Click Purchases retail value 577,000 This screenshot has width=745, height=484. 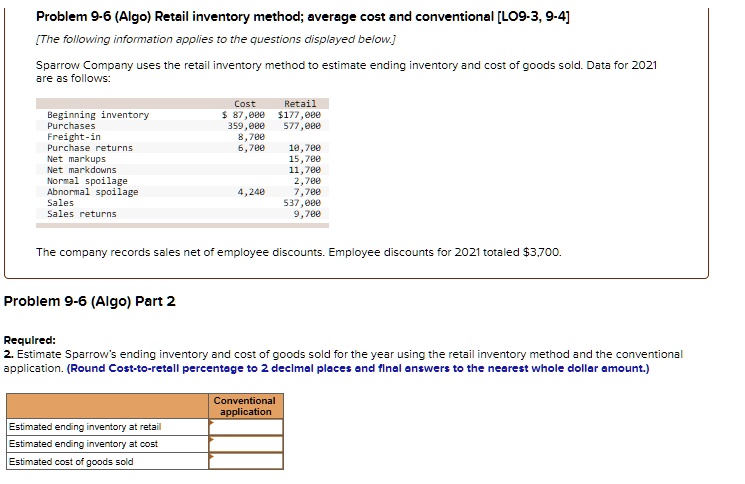click(x=302, y=126)
